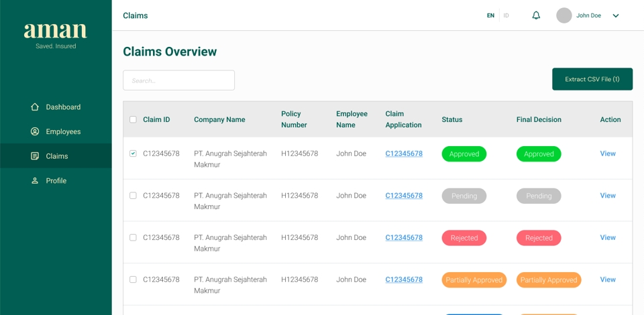This screenshot has height=315, width=644.
Task: Click the Claims Overview heading
Action: tap(170, 52)
